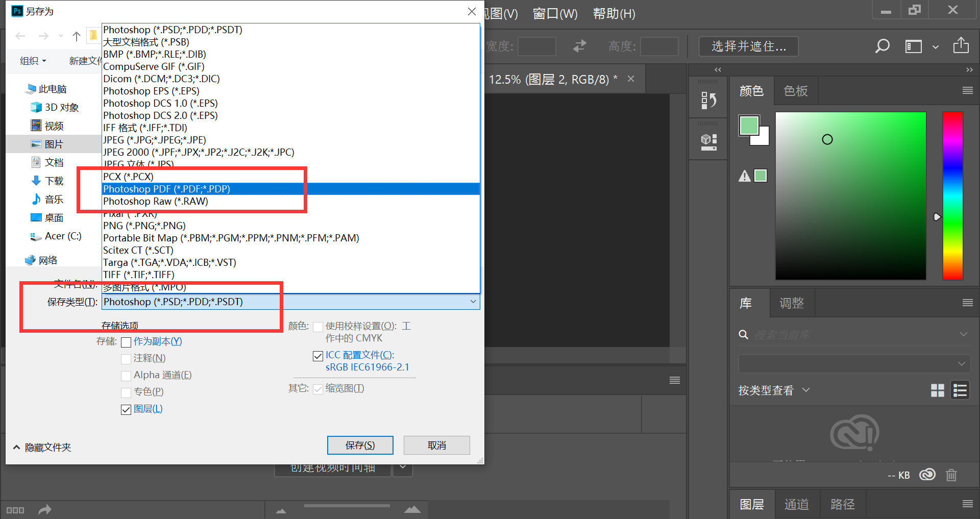Image resolution: width=980 pixels, height=519 pixels.
Task: Enable the 作为副本 checkbox
Action: click(126, 342)
